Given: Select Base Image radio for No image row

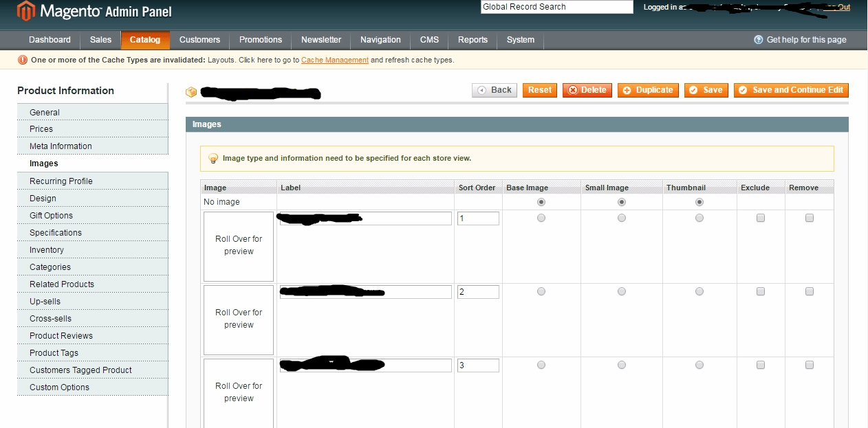Looking at the screenshot, I should (541, 202).
